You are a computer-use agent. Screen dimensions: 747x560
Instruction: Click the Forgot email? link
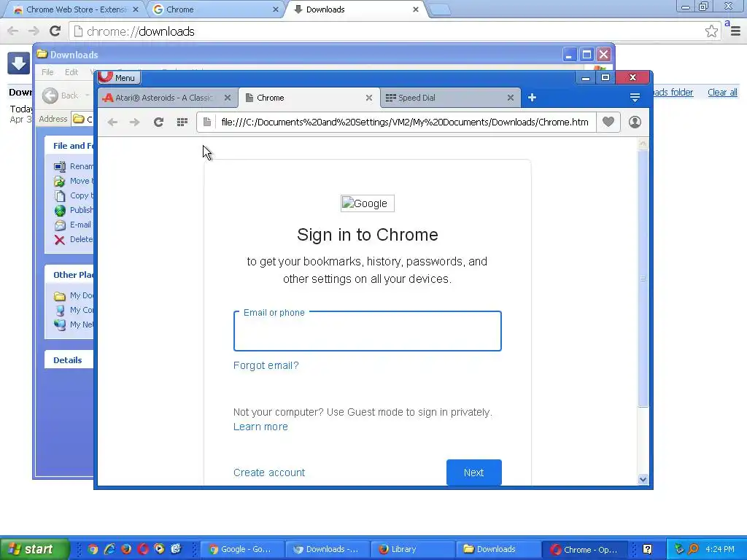tap(266, 365)
